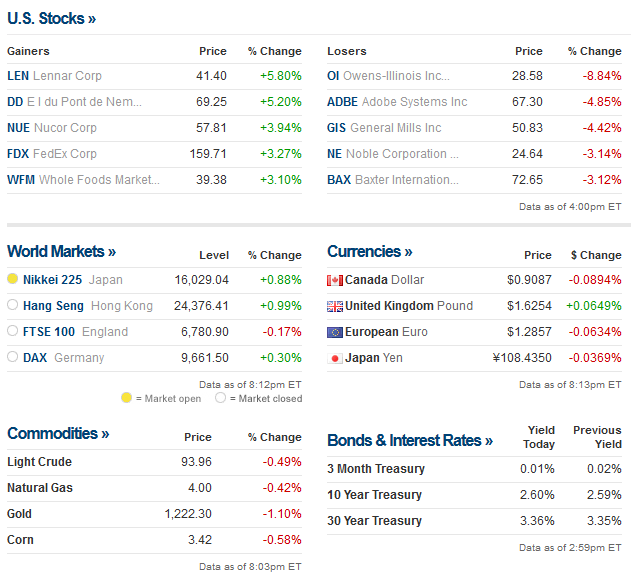This screenshot has height=580, width=631.
Task: Select the FDX FedEx Corp gainer
Action: click(x=52, y=154)
